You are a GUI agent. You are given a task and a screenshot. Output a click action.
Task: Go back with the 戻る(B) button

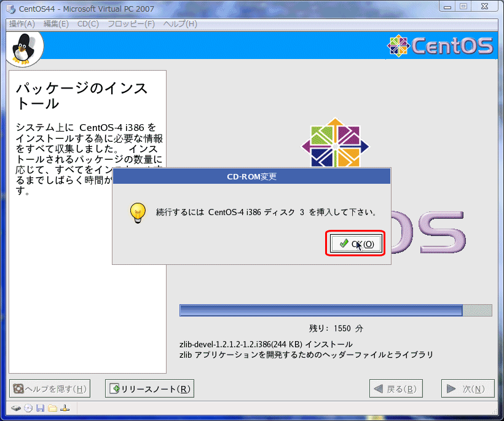click(x=396, y=389)
